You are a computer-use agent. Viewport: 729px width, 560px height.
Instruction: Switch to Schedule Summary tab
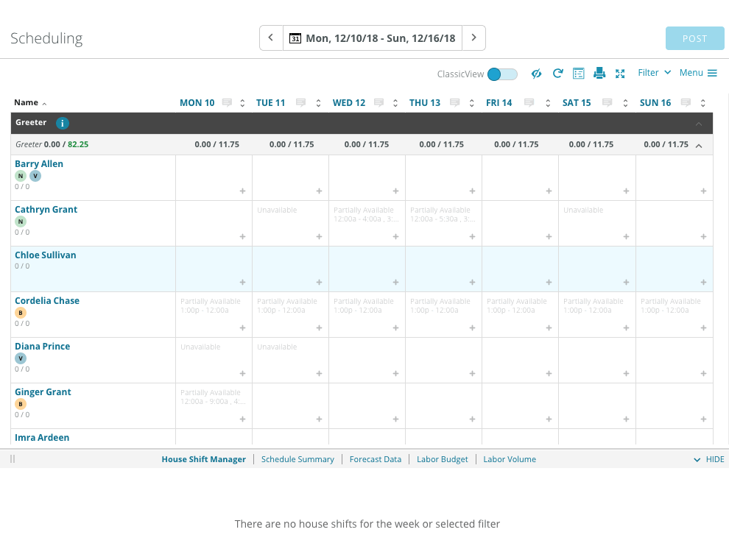[x=297, y=459]
